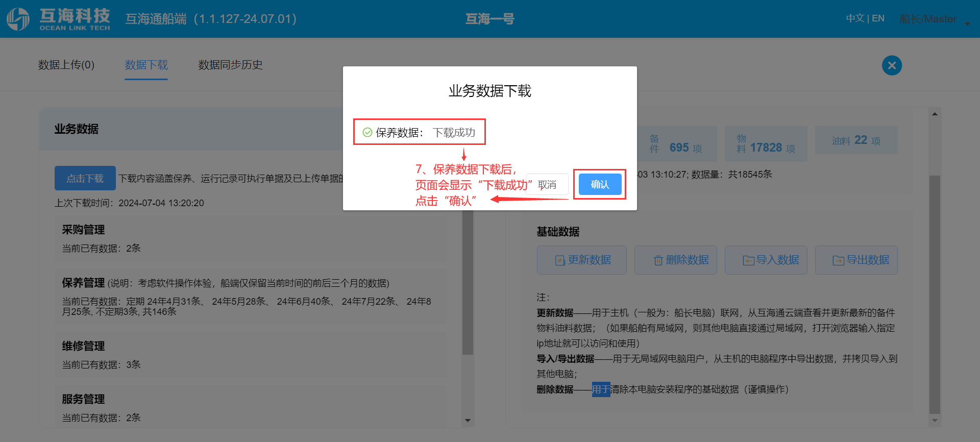Image resolution: width=980 pixels, height=442 pixels.
Task: Click the 维修管理 section heading
Action: (x=83, y=346)
